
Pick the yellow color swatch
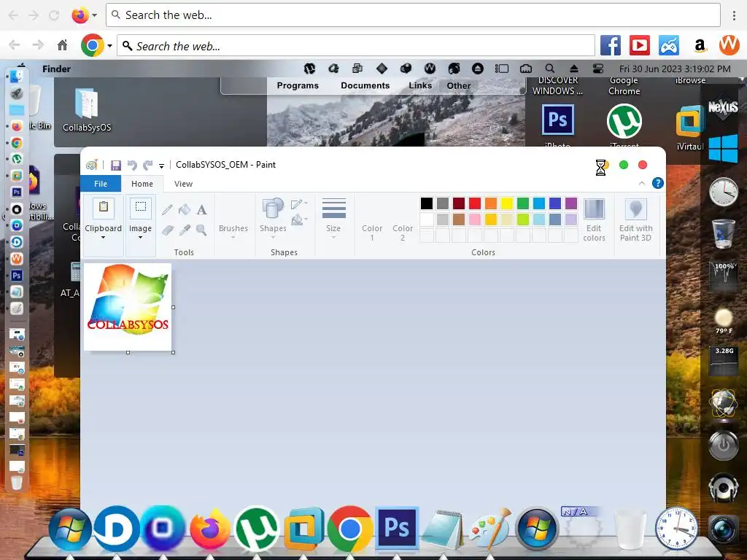(507, 203)
